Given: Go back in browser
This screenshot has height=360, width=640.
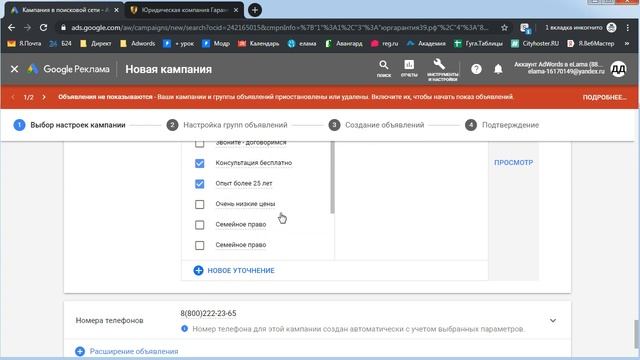Looking at the screenshot, I should (x=11, y=27).
